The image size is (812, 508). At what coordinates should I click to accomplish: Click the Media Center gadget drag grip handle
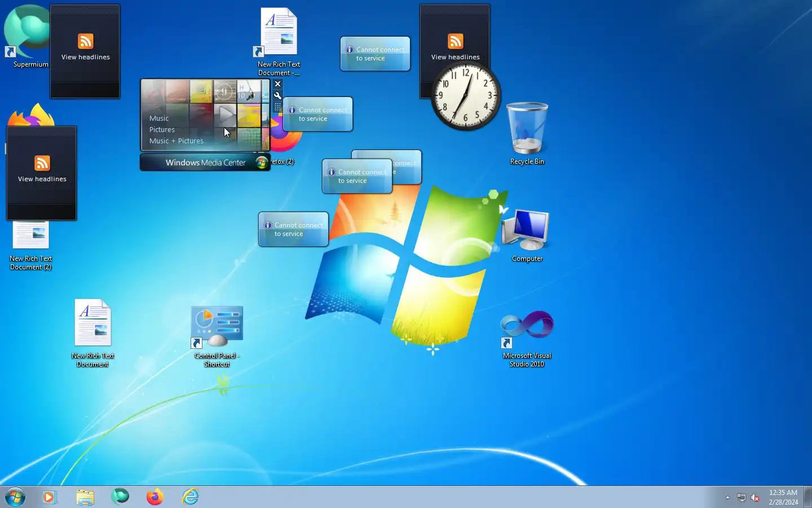point(277,107)
